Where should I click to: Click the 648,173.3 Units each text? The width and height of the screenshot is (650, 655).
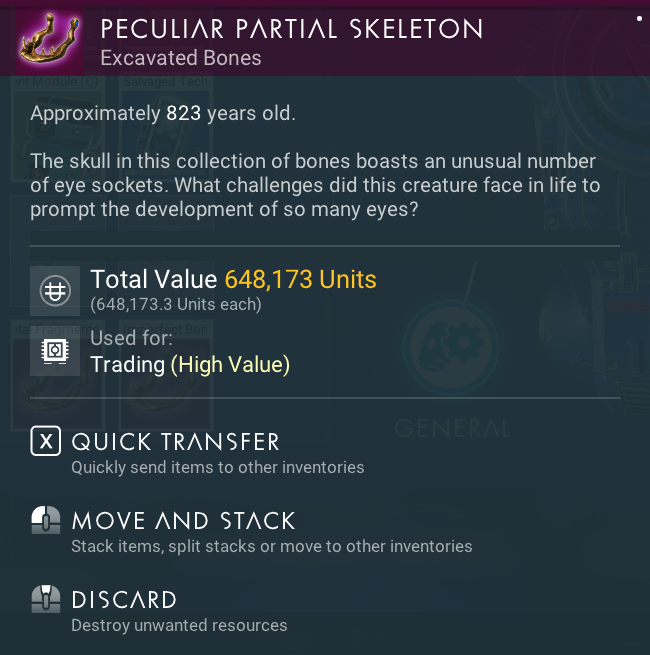176,304
